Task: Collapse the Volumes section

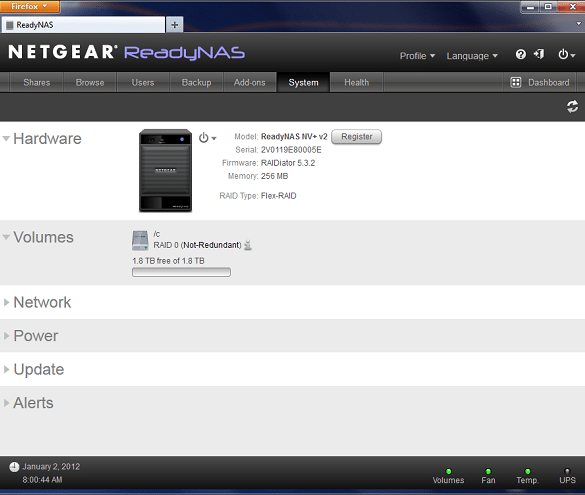Action: tap(6, 237)
